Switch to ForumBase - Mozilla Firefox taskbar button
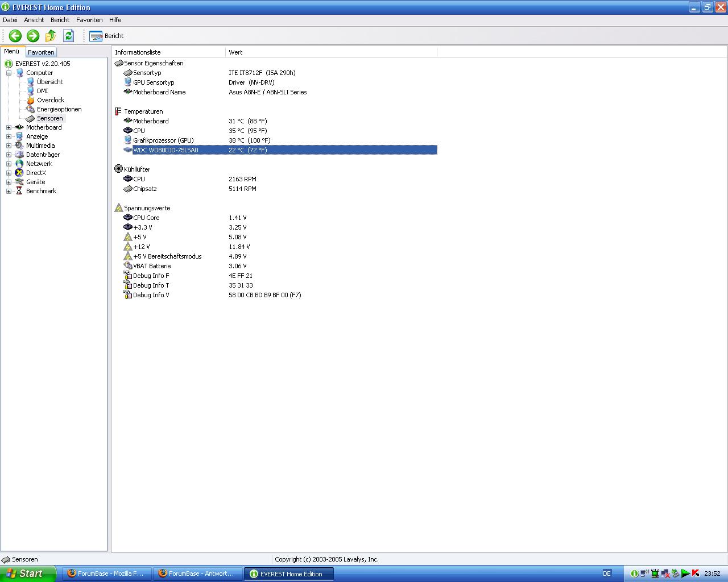The image size is (728, 582). [x=108, y=573]
